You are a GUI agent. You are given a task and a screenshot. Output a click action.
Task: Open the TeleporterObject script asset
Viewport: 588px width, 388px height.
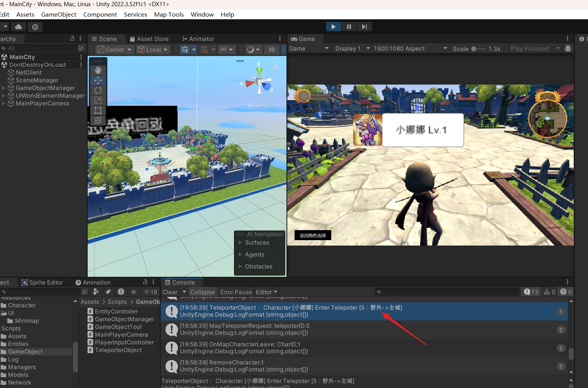point(118,350)
